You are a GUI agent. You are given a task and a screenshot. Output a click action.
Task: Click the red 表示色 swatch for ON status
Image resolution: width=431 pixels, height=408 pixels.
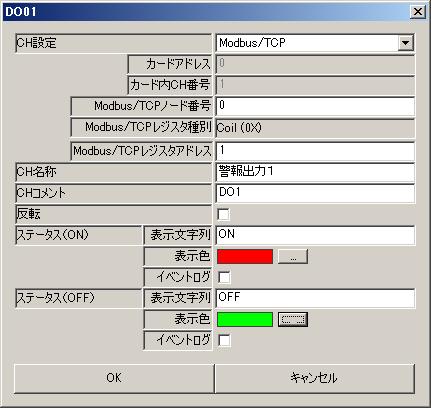245,256
